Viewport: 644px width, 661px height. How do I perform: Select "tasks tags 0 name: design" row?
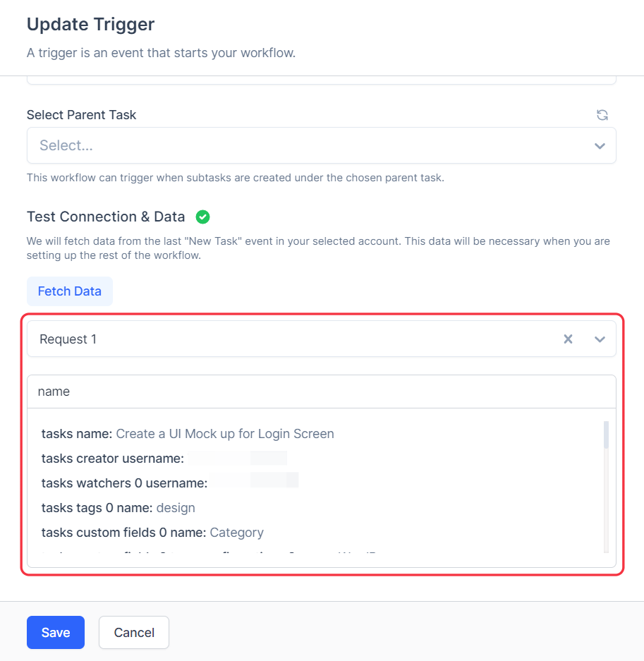point(119,508)
